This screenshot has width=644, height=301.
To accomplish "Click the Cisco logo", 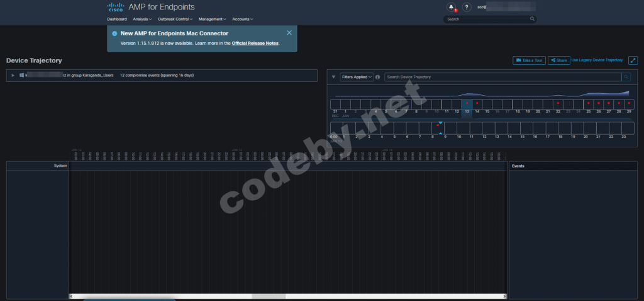I will (116, 8).
